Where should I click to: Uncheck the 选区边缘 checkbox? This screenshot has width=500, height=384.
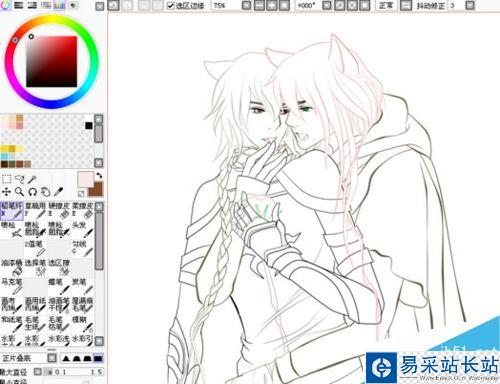point(171,5)
